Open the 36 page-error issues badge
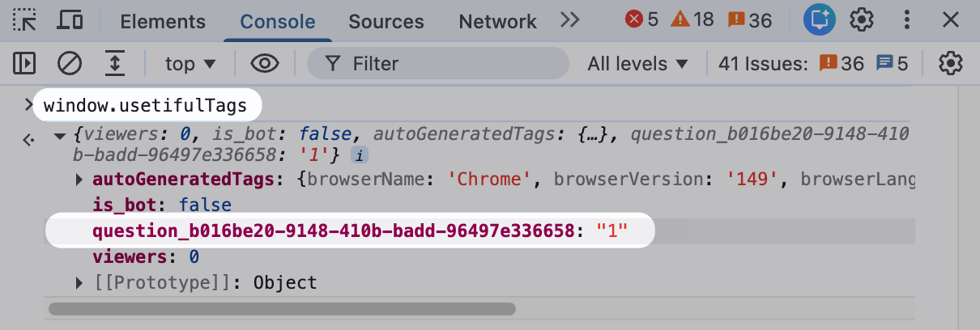The image size is (980, 330). [x=842, y=63]
